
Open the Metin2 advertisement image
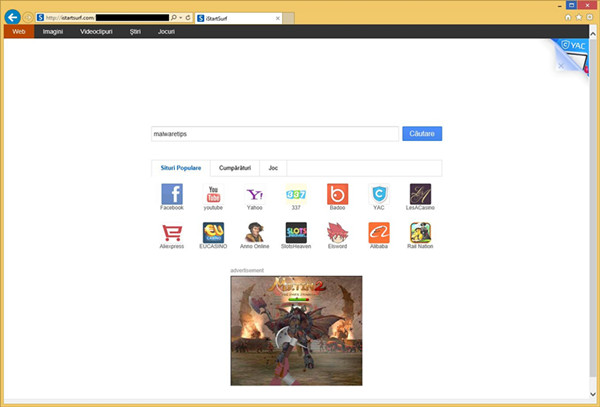coord(296,330)
